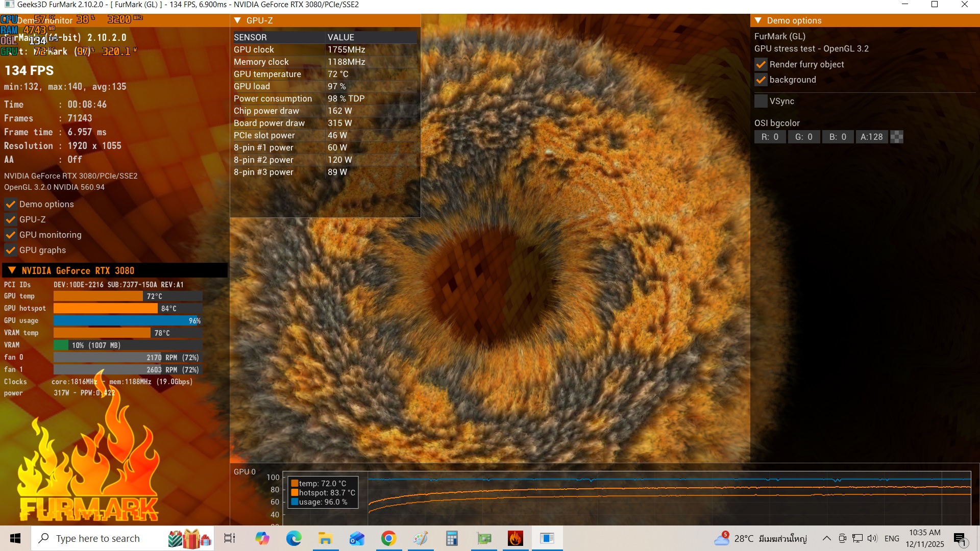Enable the VSync checkbox

tap(761, 101)
